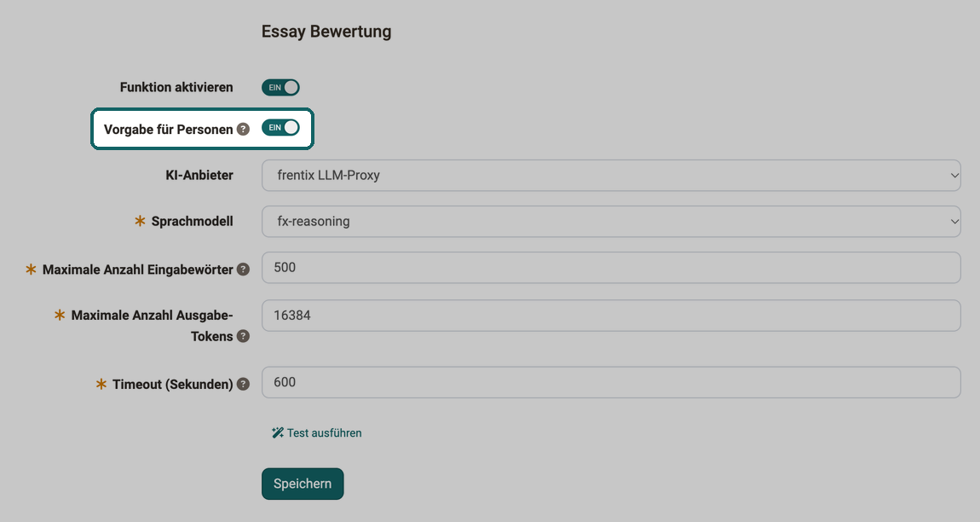980x522 pixels.
Task: Expand the Sprachmodell dropdown
Action: tap(611, 222)
